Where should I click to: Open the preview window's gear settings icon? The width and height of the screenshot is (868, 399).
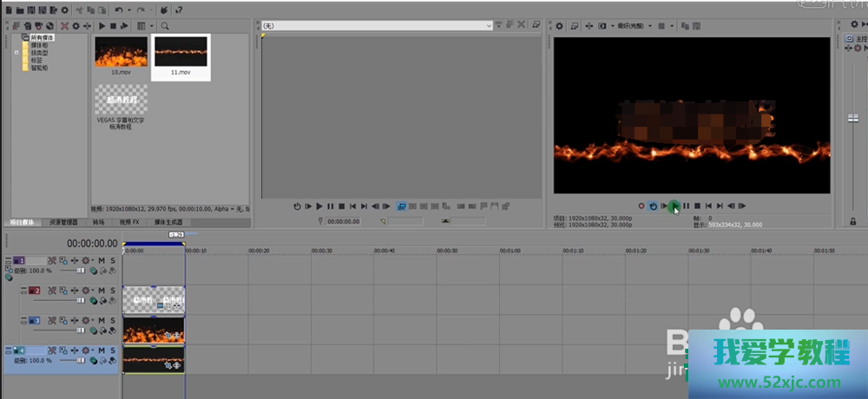click(560, 26)
